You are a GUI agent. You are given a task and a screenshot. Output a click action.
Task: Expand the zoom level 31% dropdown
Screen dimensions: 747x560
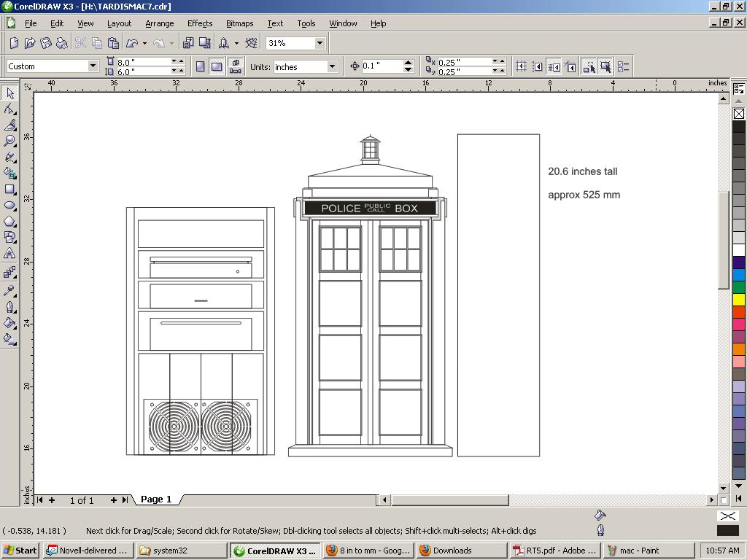coord(320,43)
